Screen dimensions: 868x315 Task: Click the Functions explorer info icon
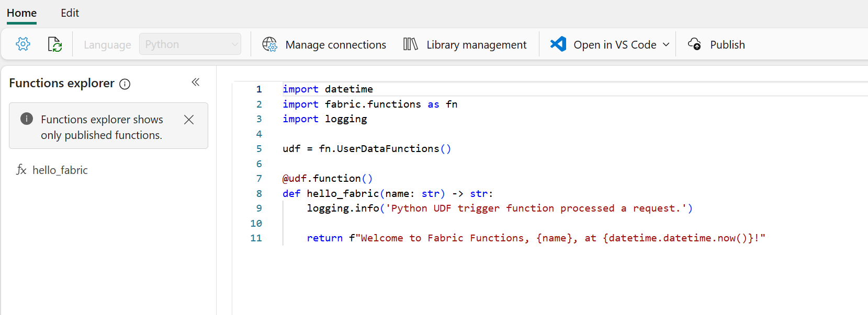[125, 84]
